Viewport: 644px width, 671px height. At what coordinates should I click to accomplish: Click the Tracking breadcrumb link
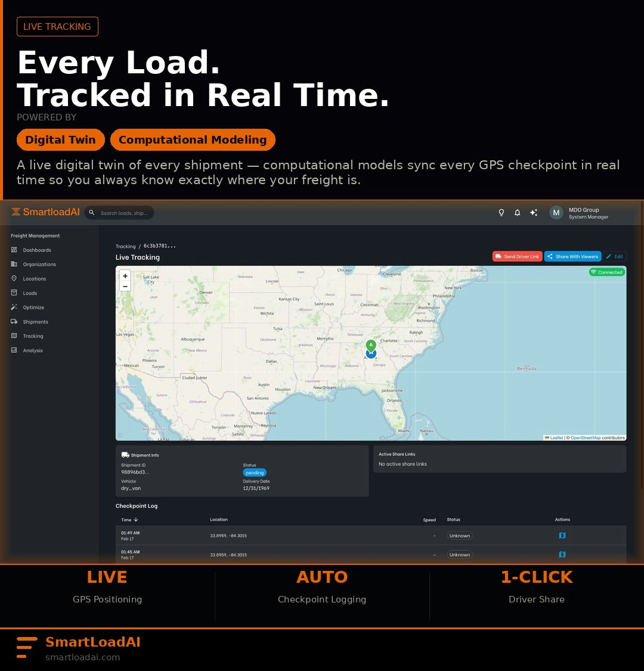pos(125,246)
